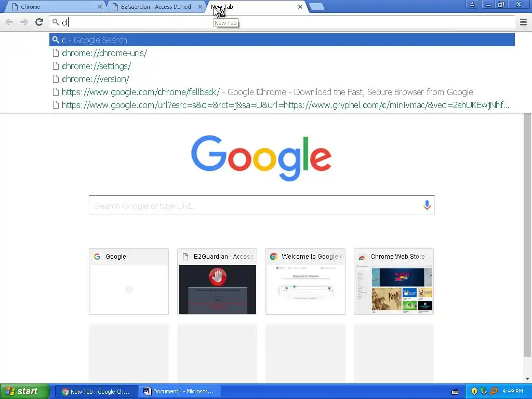Open the E2Guardian - Access tile
The width and height of the screenshot is (532, 399).
coord(217,282)
